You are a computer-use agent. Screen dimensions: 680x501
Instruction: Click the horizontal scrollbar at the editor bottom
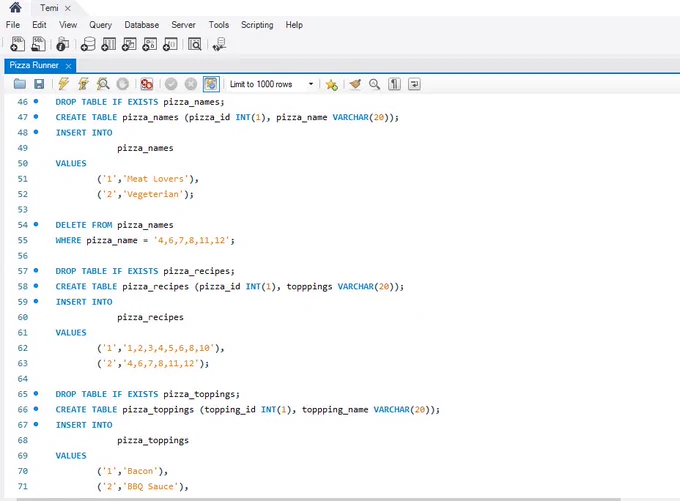[x=319, y=499]
